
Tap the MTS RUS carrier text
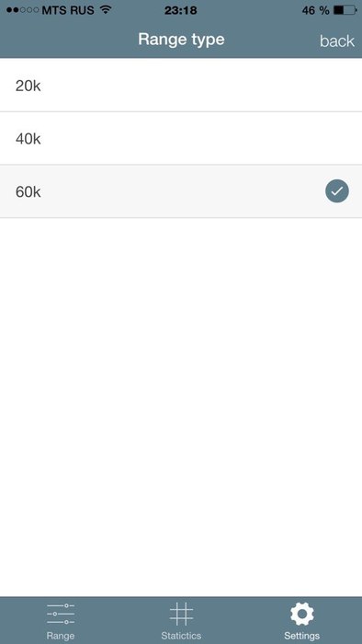68,10
